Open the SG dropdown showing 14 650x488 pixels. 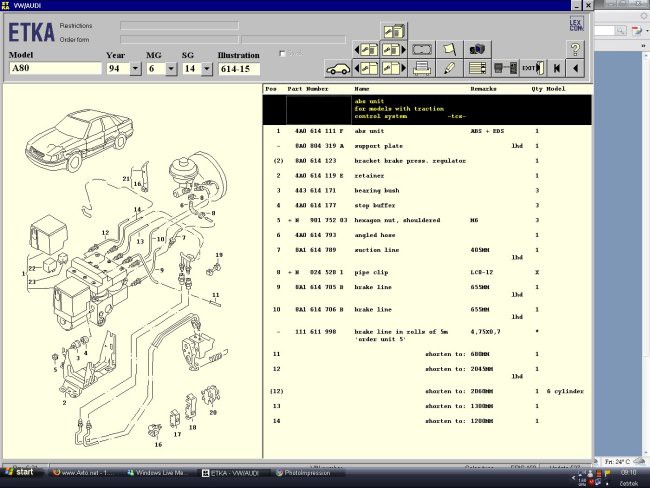[206, 69]
